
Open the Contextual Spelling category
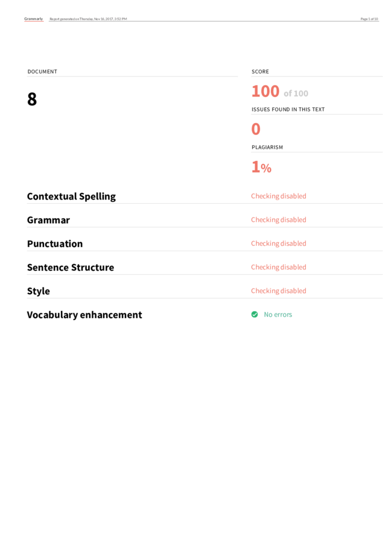pos(71,197)
